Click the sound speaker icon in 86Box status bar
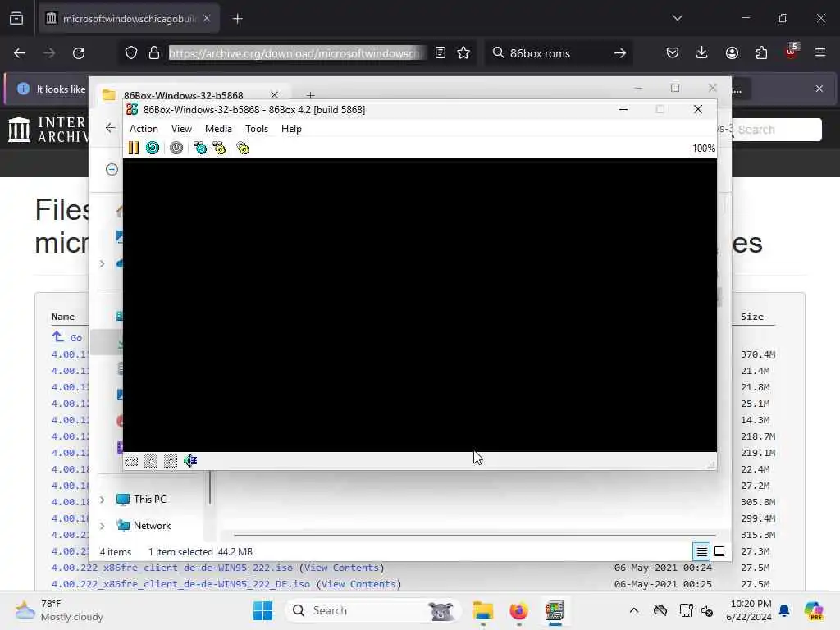 tap(190, 461)
